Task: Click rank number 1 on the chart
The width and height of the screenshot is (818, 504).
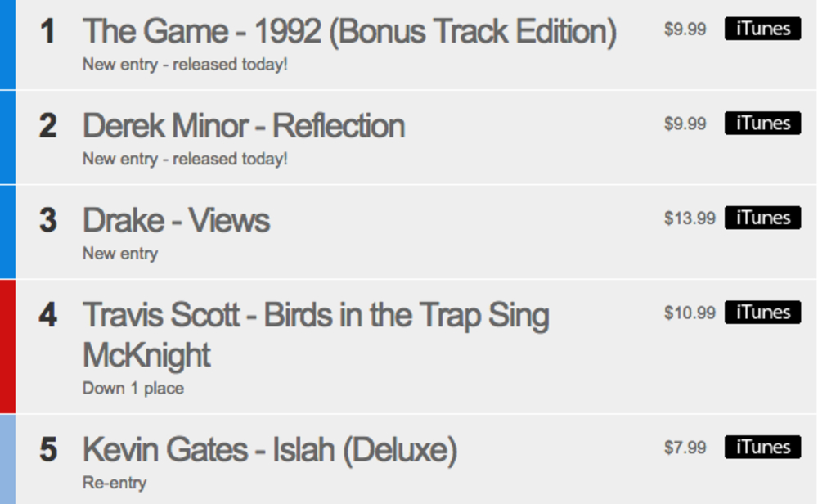Action: pos(48,32)
